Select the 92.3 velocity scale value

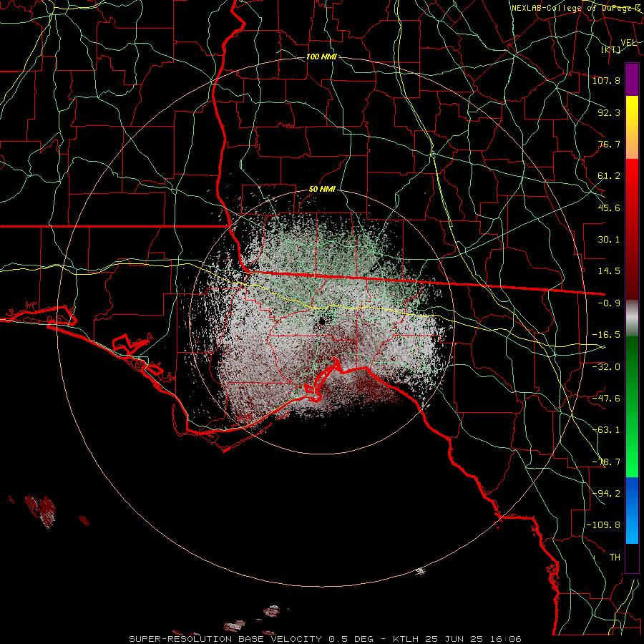point(609,112)
